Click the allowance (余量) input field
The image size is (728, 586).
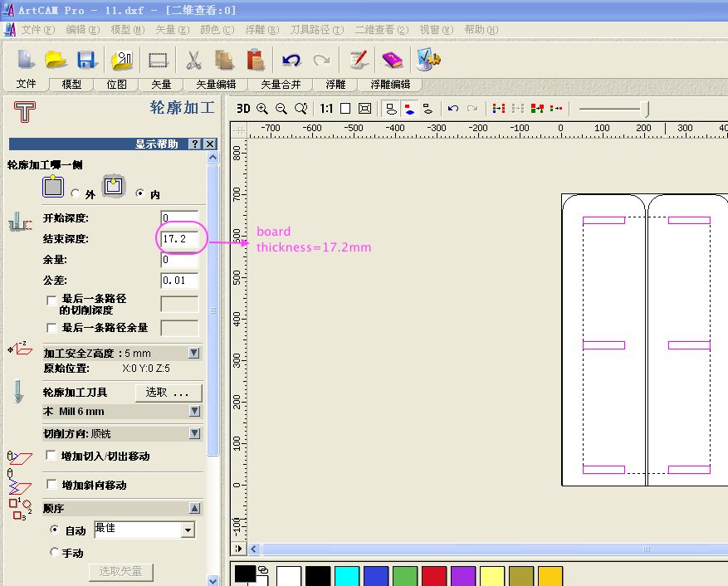point(179,260)
